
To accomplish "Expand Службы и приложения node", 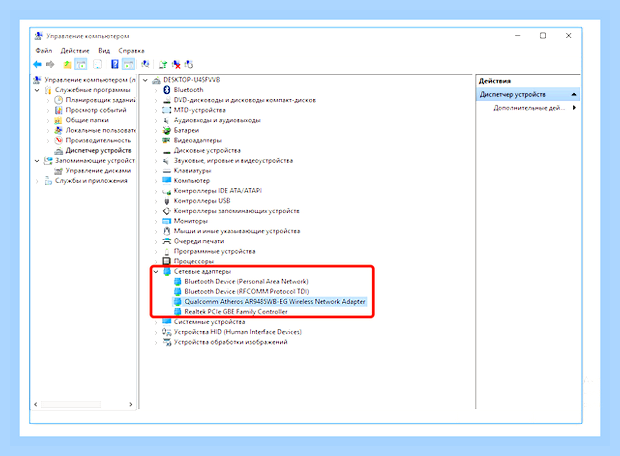I will click(x=37, y=181).
